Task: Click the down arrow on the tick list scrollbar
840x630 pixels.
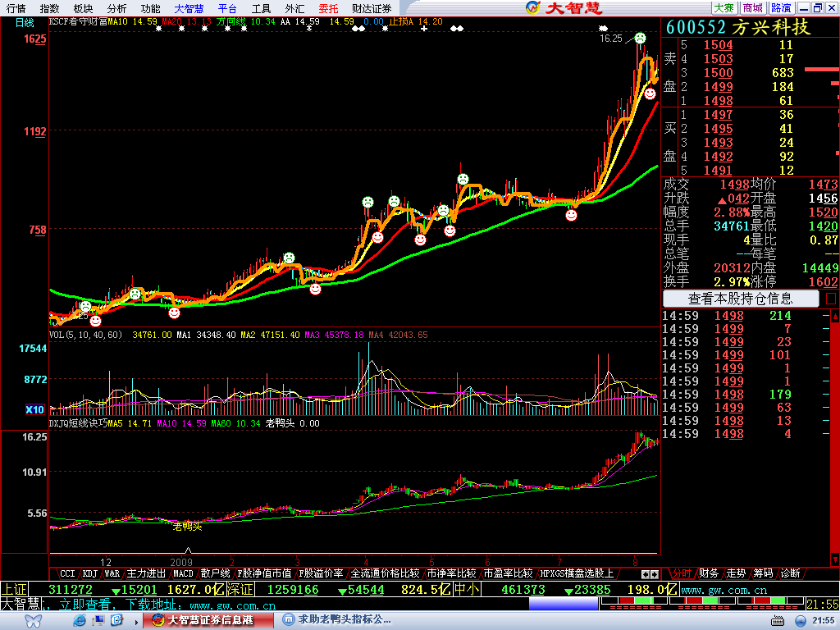Action: (834, 559)
